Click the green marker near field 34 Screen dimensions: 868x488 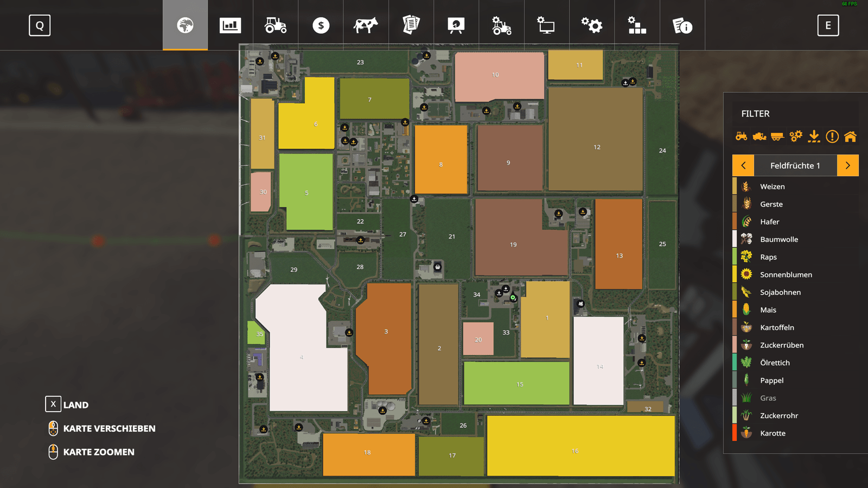click(513, 298)
